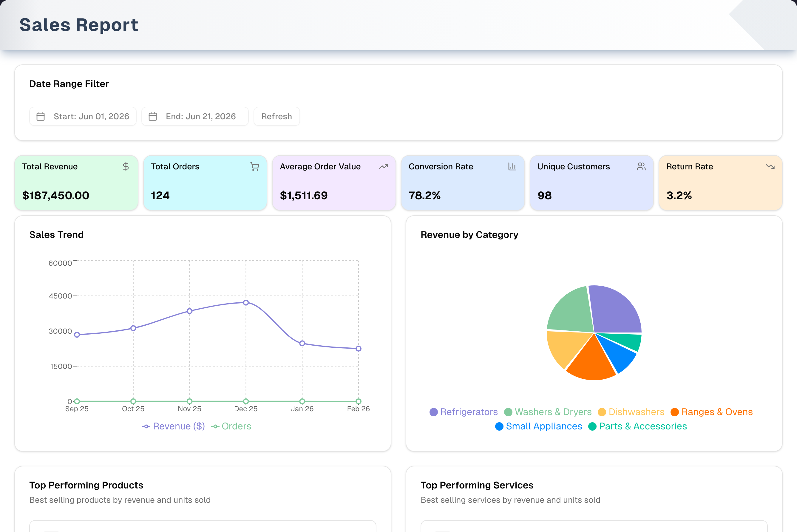The height and width of the screenshot is (532, 797).
Task: Toggle the Parts & Accessories legend entry
Action: [637, 426]
